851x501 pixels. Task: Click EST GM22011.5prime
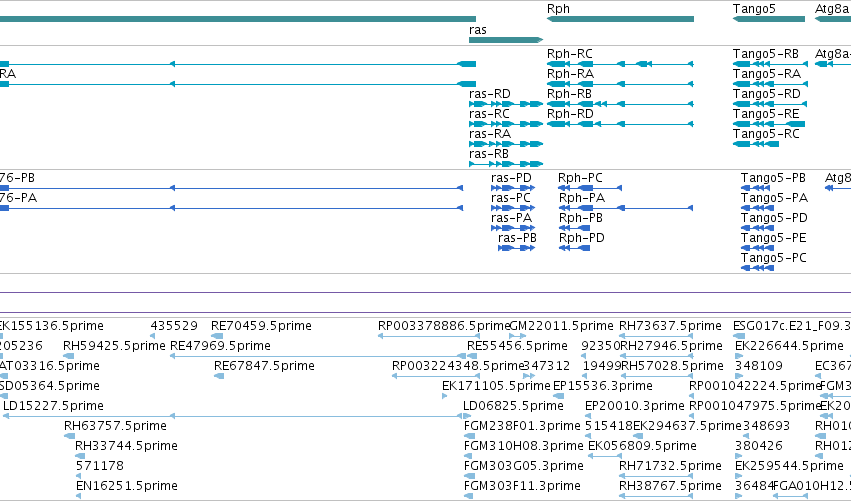[x=561, y=326]
